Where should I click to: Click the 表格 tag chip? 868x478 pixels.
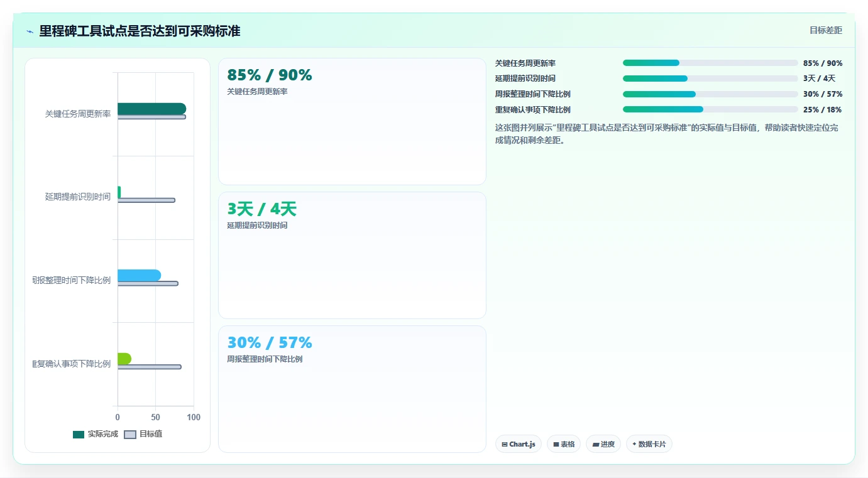[564, 444]
